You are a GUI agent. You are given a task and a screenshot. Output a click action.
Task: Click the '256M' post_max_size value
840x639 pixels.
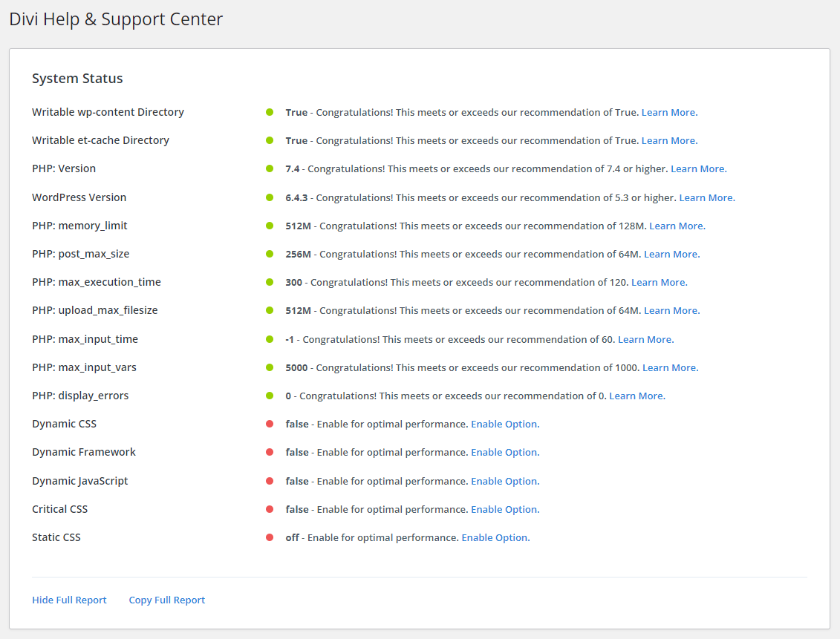click(x=298, y=255)
